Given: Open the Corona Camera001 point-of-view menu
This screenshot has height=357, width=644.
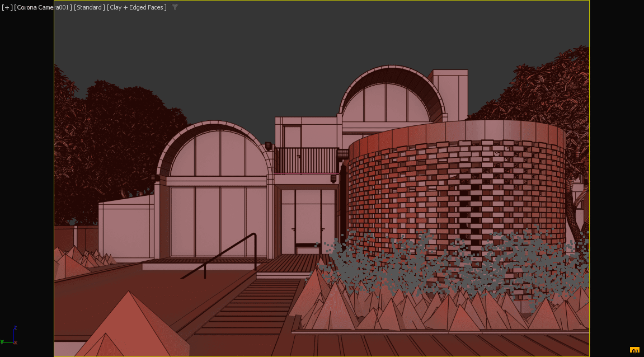Looking at the screenshot, I should [43, 7].
